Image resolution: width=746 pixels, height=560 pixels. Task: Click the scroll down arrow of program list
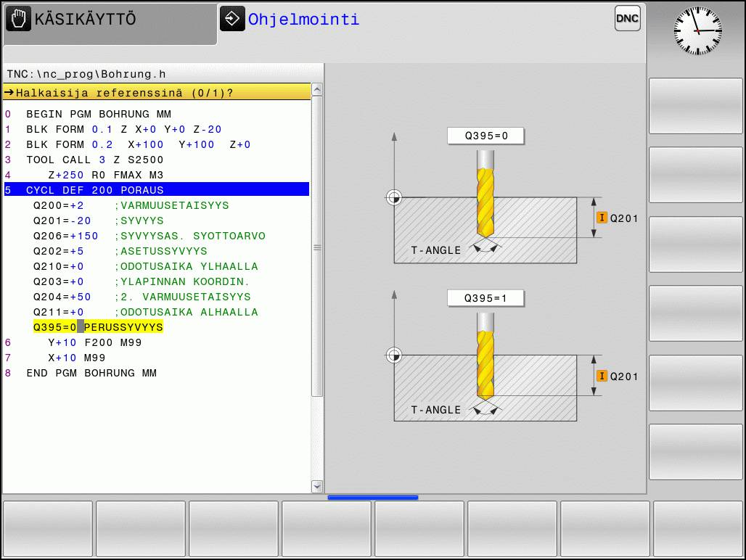317,486
